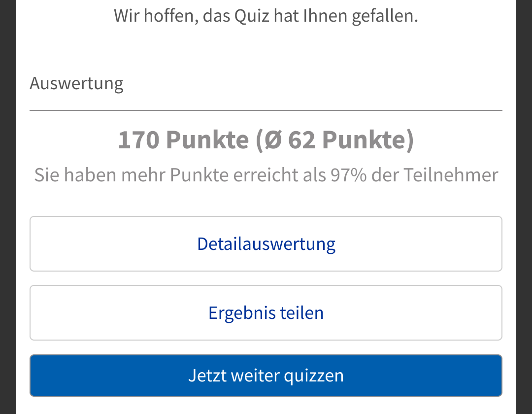
Task: Click the dark backdrop on right edge
Action: [524, 207]
